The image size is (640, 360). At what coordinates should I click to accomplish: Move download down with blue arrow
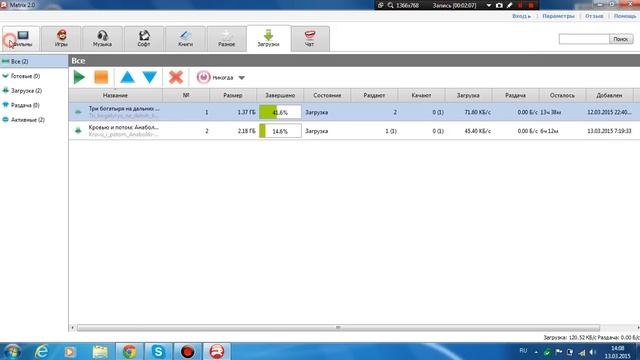150,77
